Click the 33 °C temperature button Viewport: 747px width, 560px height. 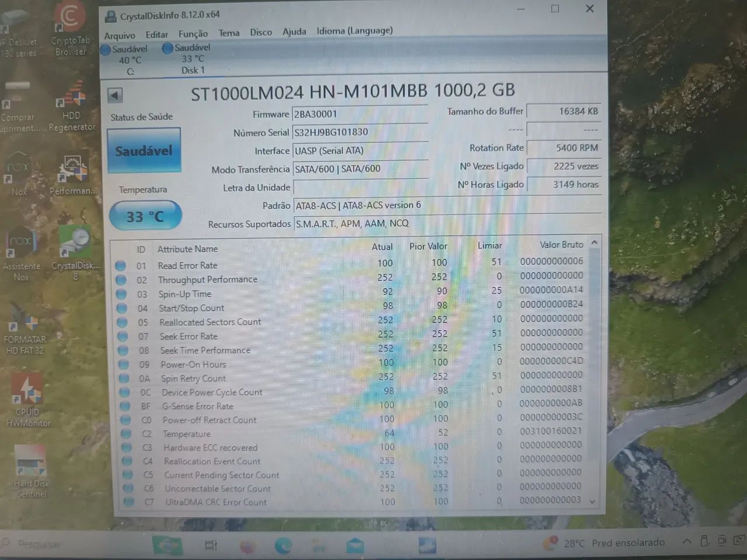click(145, 215)
